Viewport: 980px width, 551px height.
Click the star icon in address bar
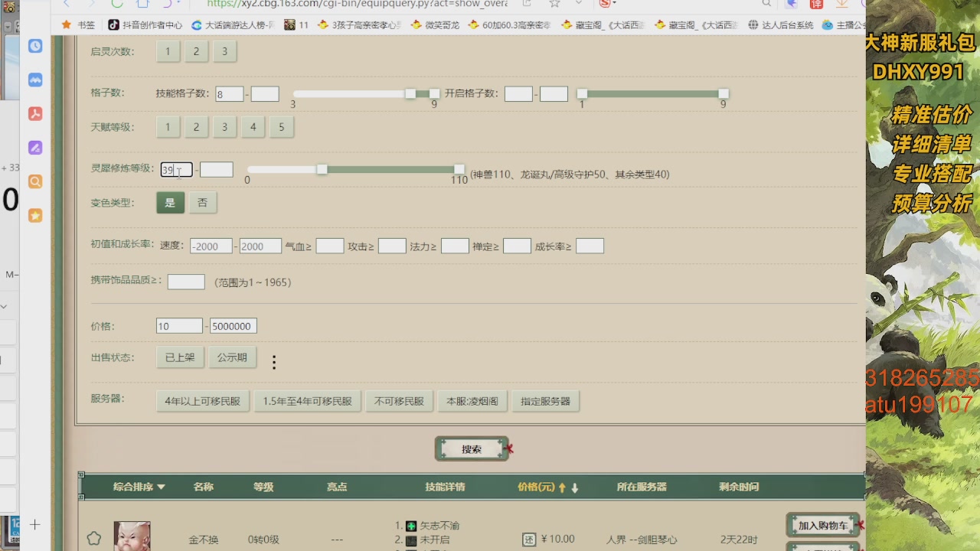(x=555, y=4)
